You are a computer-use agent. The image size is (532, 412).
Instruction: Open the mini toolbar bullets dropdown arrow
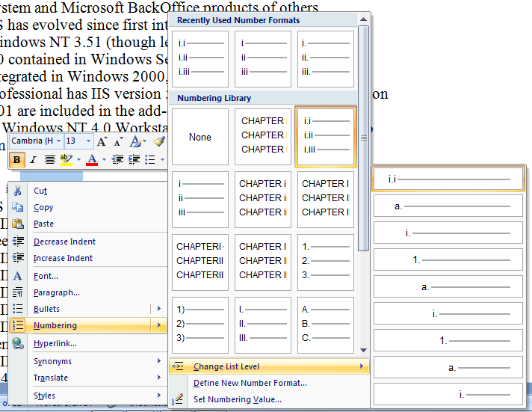point(162,159)
